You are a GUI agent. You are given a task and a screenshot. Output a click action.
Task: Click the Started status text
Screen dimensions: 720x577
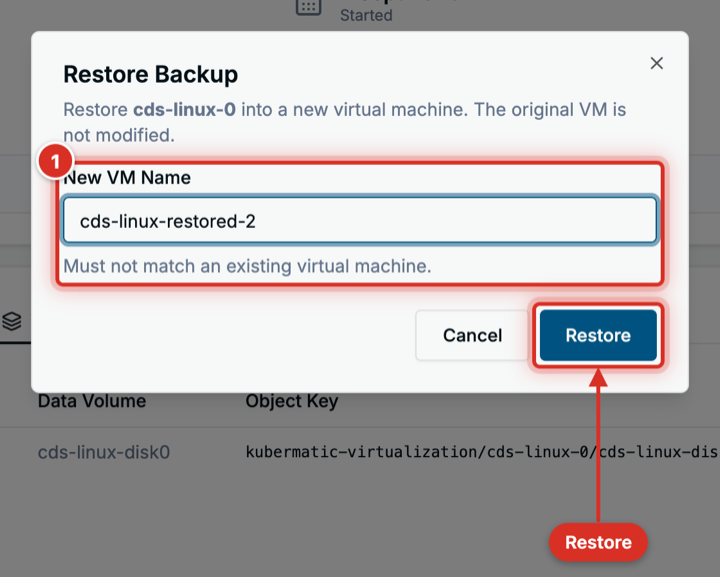point(366,15)
